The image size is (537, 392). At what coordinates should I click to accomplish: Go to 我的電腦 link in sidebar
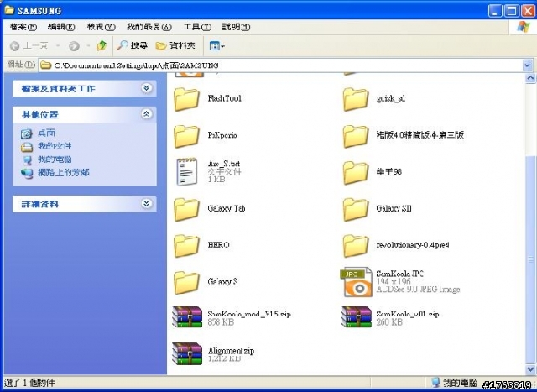point(55,159)
